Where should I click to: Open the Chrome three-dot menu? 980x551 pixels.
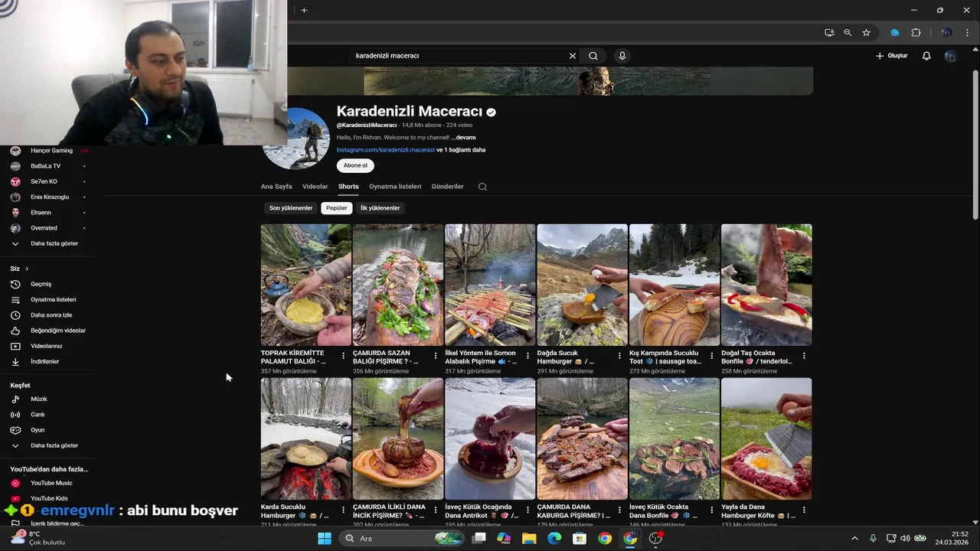[968, 33]
